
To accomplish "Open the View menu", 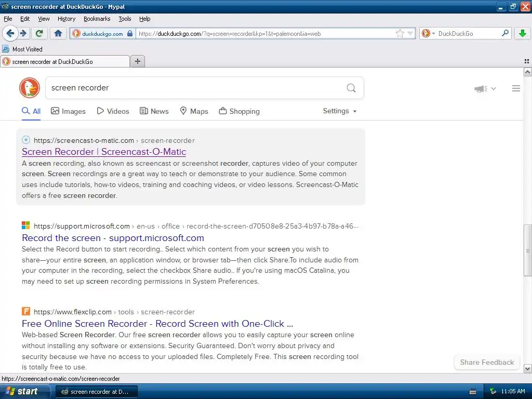I will click(44, 19).
